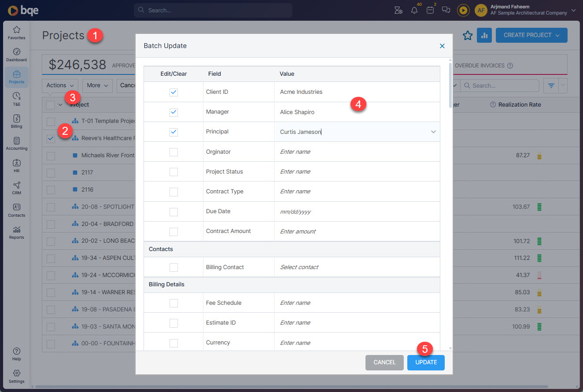The image size is (583, 392).
Task: Open the Dashboard from the sidebar
Action: click(16, 54)
